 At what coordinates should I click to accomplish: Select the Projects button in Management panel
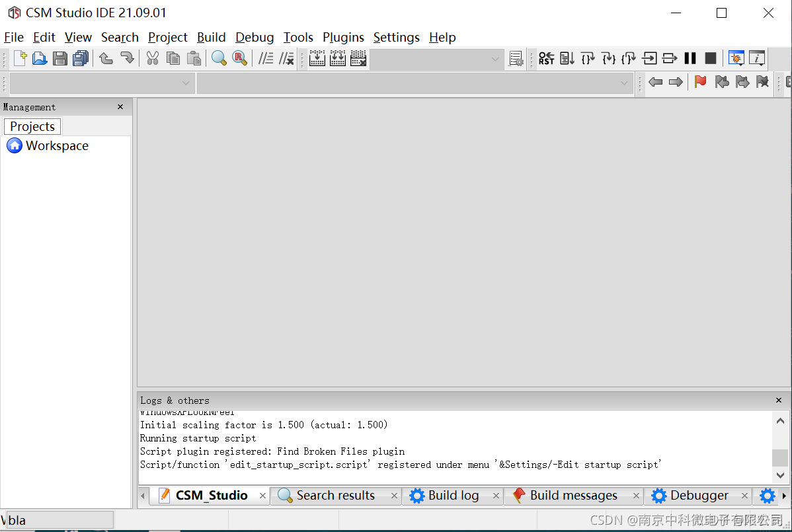32,126
